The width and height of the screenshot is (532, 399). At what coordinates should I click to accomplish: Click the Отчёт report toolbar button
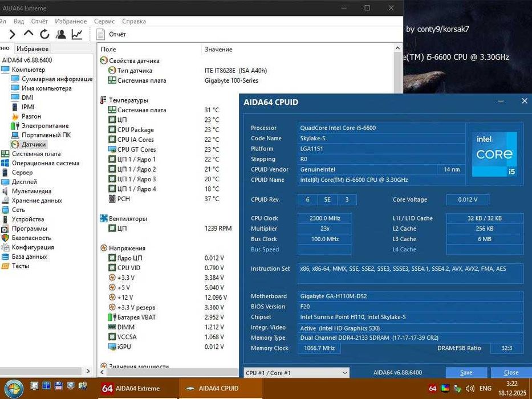coord(111,34)
